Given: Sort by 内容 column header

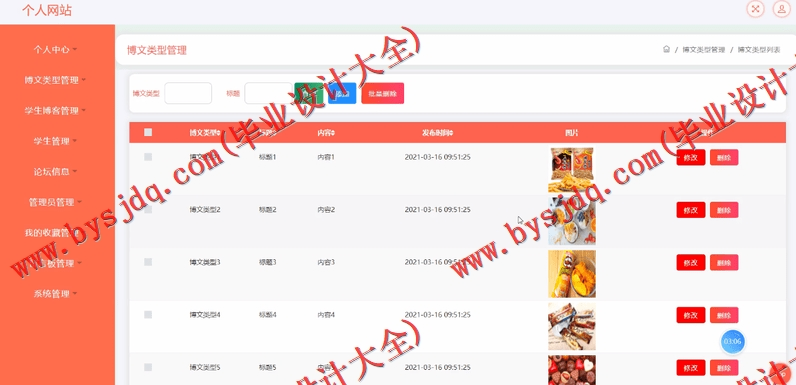Looking at the screenshot, I should 326,133.
